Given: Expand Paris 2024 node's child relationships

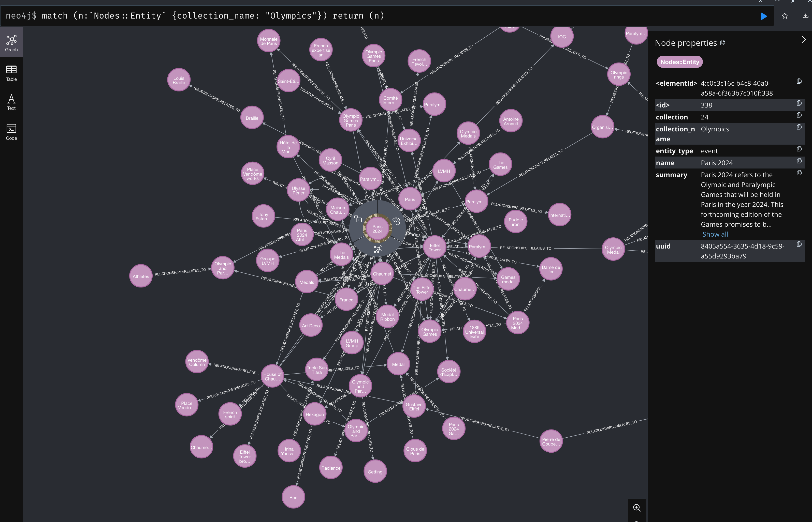Looking at the screenshot, I should [378, 250].
